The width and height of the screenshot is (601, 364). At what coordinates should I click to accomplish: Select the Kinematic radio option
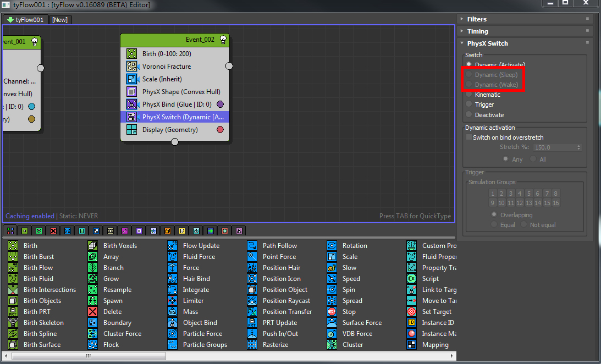469,95
